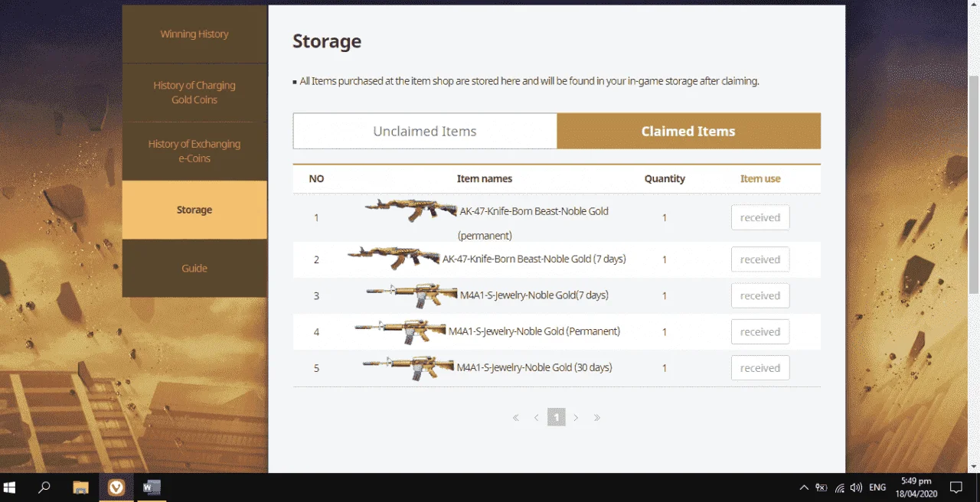
Task: Click text 'AK-47-Knife-Born Beast-Noble Gold (7 days)'
Action: (x=534, y=259)
